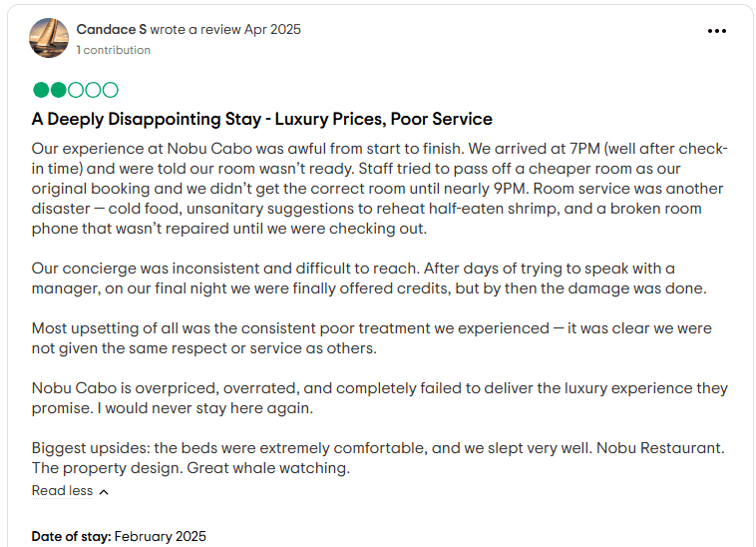Click the first filled rating bubble

click(41, 90)
